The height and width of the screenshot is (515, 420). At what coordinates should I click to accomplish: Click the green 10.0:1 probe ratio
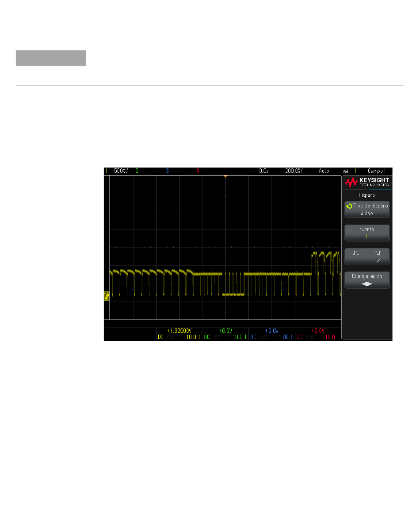point(240,337)
